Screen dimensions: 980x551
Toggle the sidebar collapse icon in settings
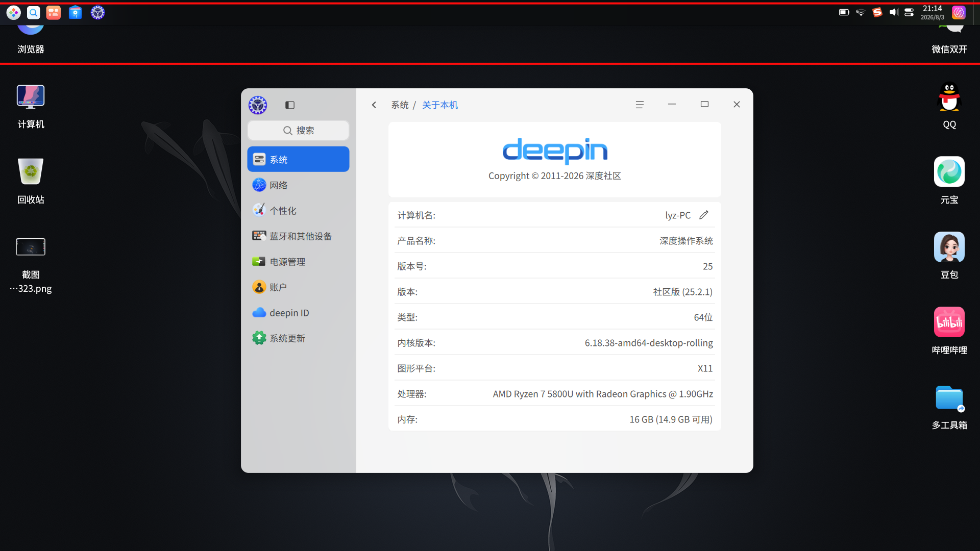click(290, 105)
